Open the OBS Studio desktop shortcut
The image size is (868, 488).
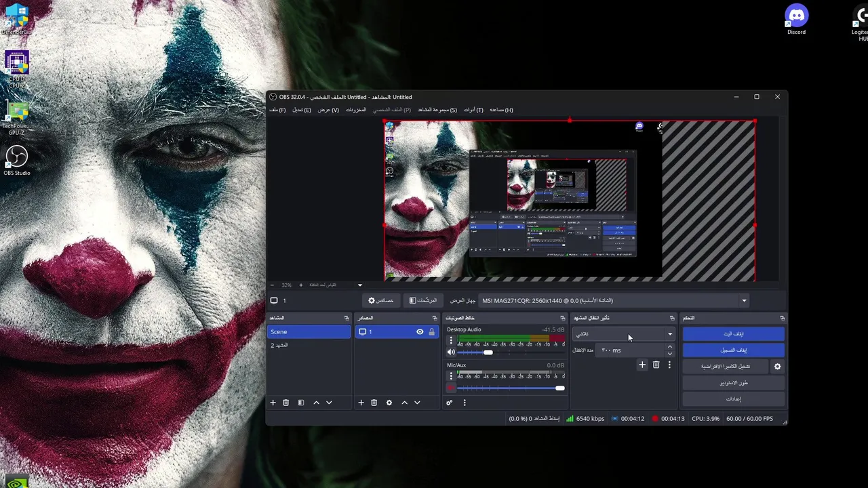17,161
